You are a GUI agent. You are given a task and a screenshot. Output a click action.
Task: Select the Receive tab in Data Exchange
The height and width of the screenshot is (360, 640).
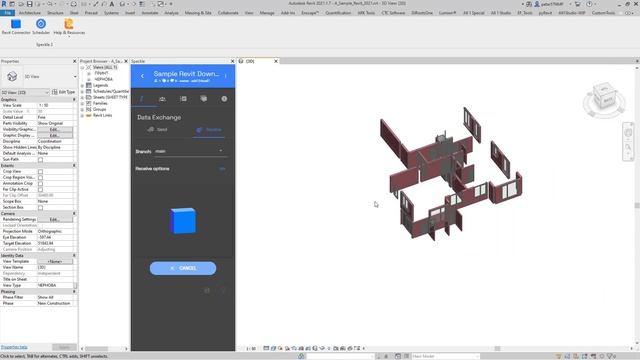tap(209, 130)
